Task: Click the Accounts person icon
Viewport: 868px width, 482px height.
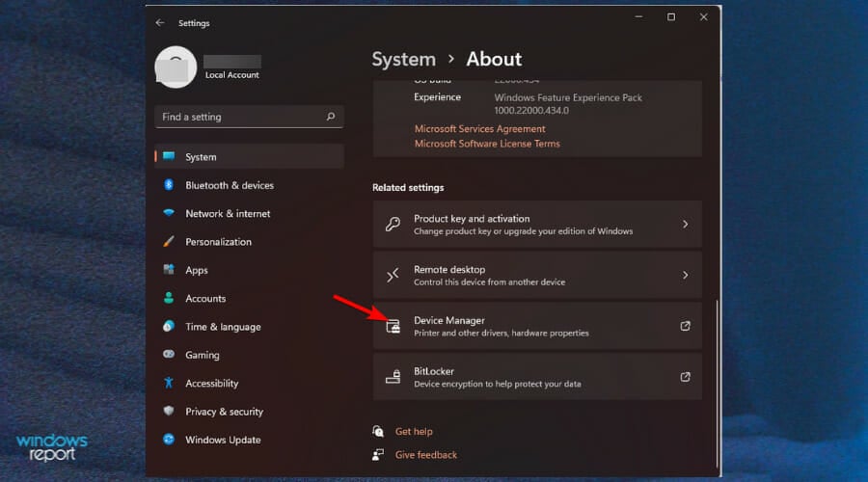Action: [x=169, y=298]
